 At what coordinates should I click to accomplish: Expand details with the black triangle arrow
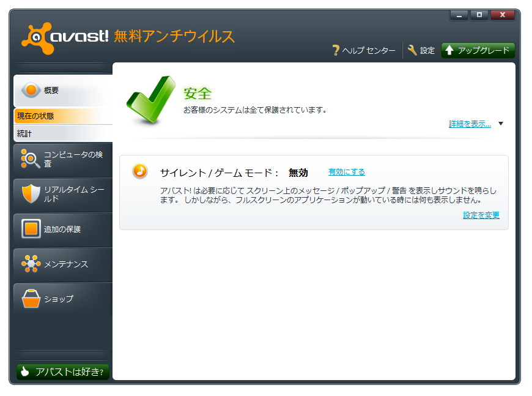[501, 124]
